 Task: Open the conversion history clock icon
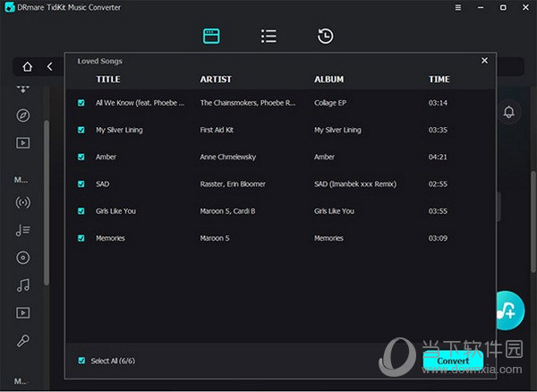(x=325, y=37)
